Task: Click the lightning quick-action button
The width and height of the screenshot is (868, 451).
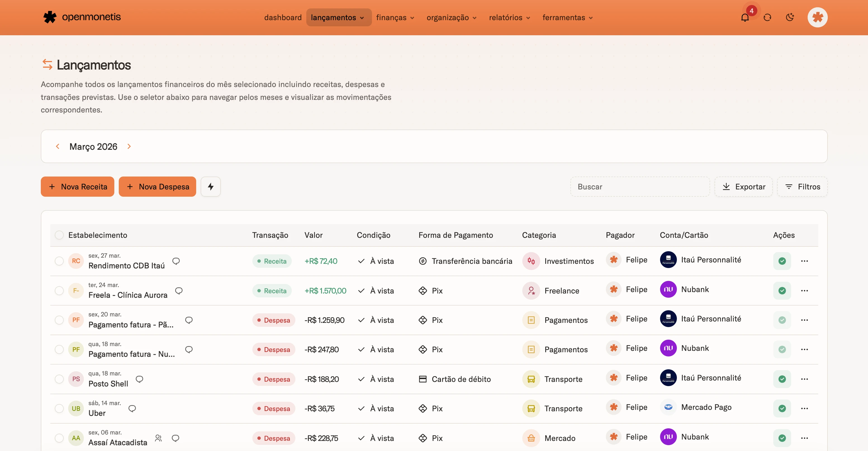Action: pos(211,187)
